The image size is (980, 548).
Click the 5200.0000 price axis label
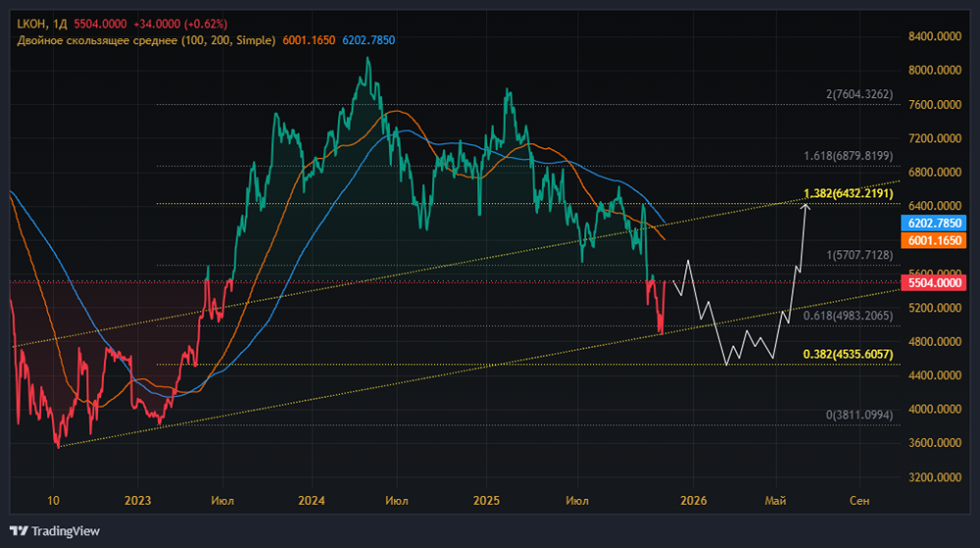point(934,308)
